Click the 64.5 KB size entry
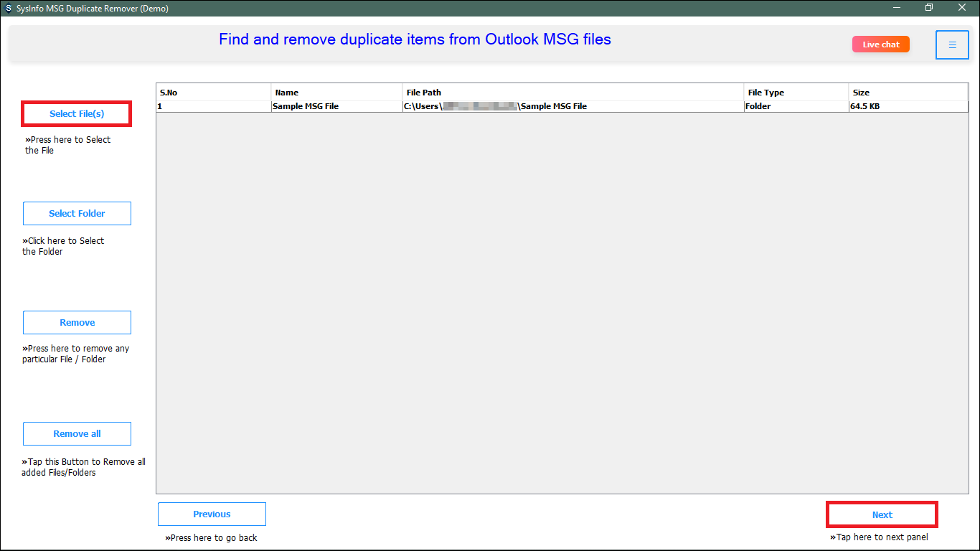 click(864, 105)
